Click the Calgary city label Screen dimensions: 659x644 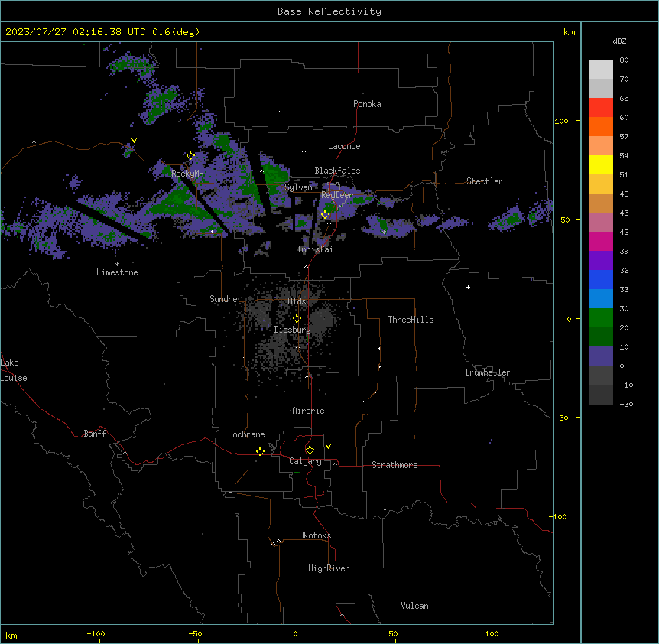coord(305,461)
